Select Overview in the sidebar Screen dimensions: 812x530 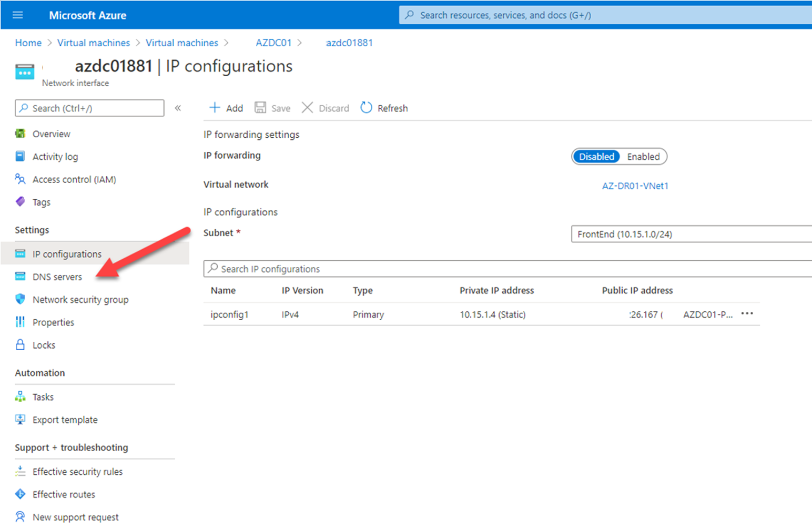51,134
